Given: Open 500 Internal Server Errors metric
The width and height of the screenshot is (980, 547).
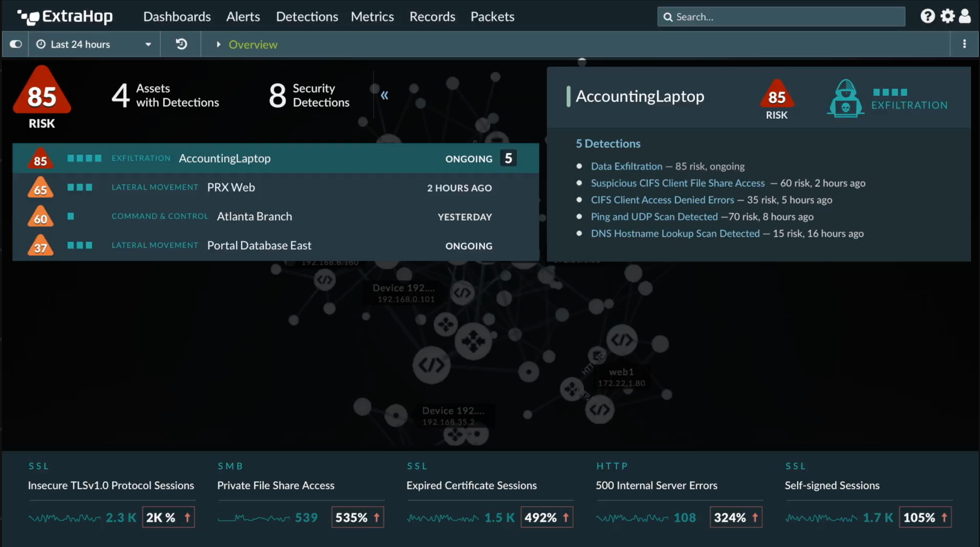Looking at the screenshot, I should pyautogui.click(x=656, y=486).
